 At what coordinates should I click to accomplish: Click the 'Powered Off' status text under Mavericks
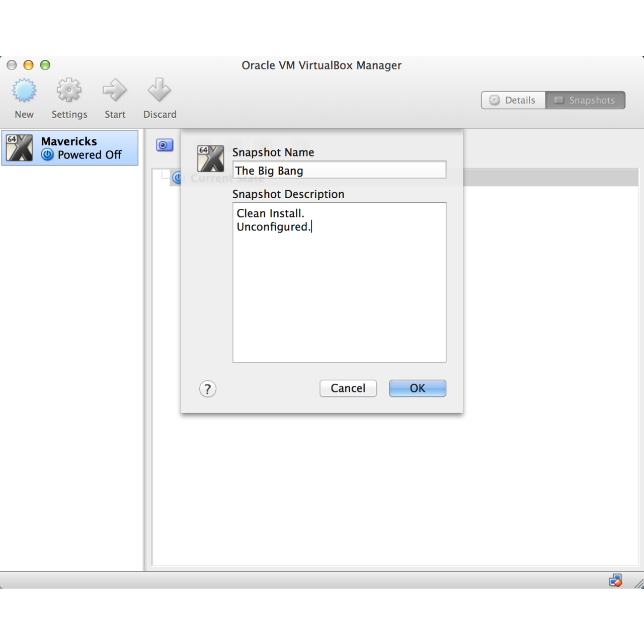pyautogui.click(x=90, y=155)
